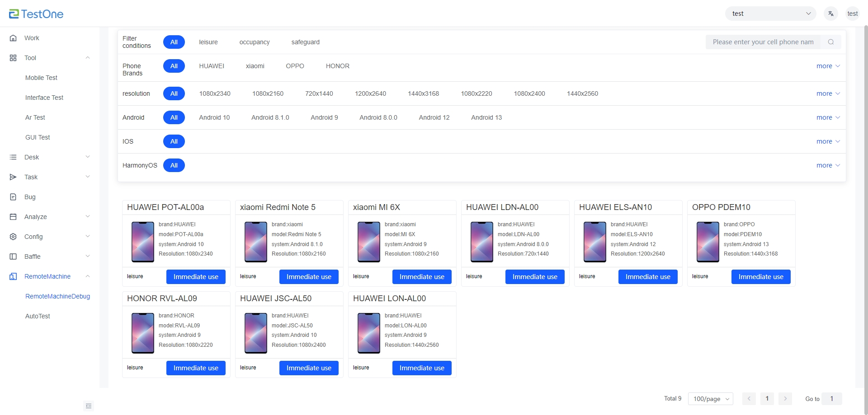The height and width of the screenshot is (415, 868).
Task: Click Immediate use for HUAWEI LDN-AL00
Action: coord(535,277)
